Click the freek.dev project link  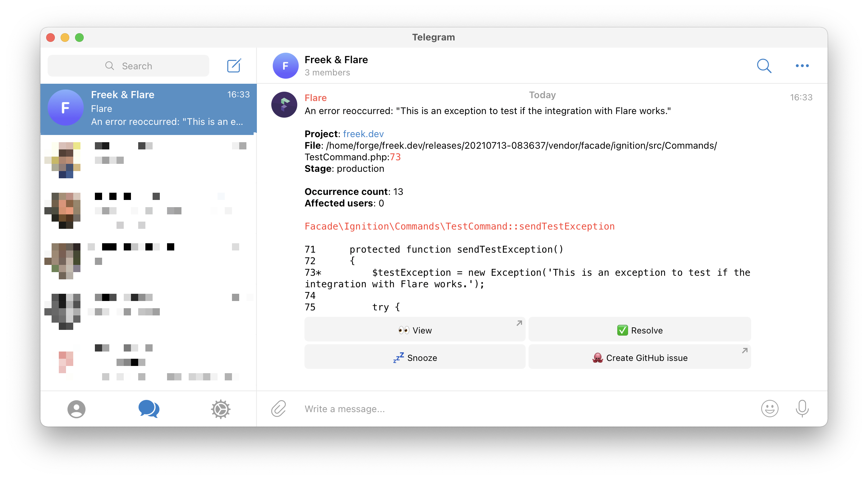click(363, 134)
